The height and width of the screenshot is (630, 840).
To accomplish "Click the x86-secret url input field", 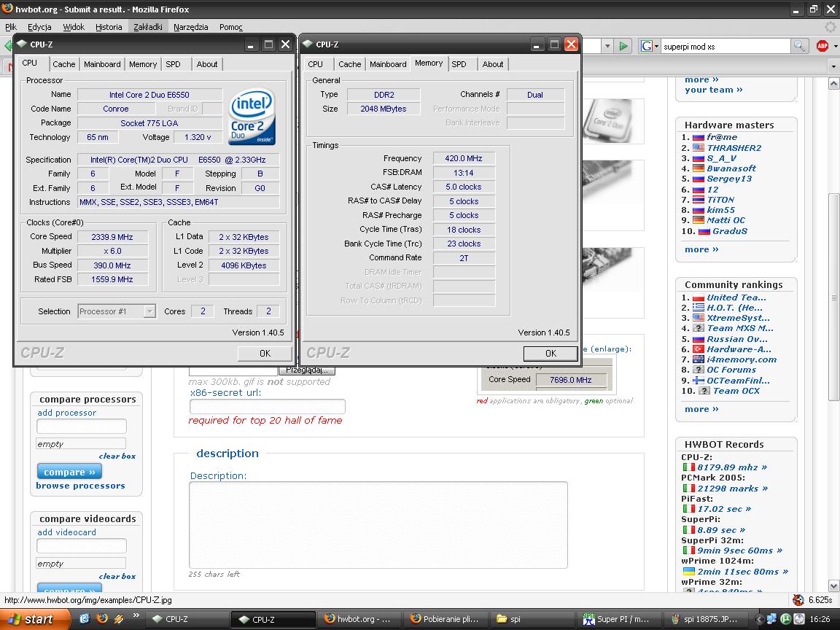I will [x=268, y=407].
